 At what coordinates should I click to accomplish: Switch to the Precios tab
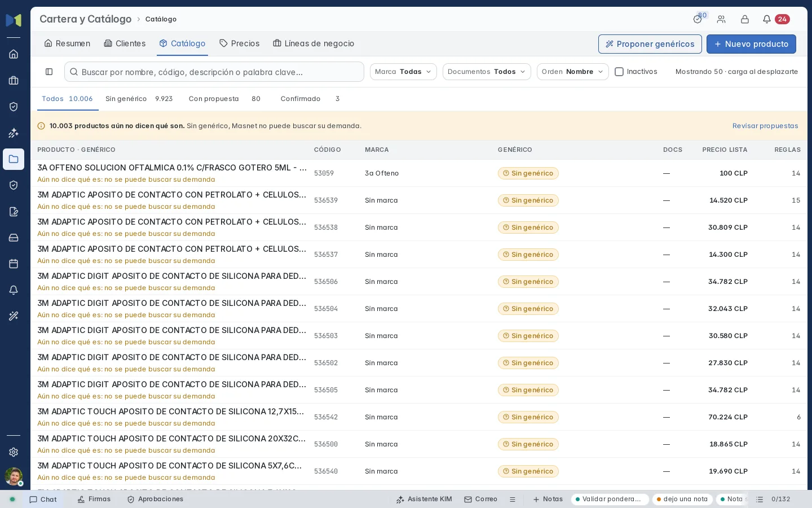(240, 43)
